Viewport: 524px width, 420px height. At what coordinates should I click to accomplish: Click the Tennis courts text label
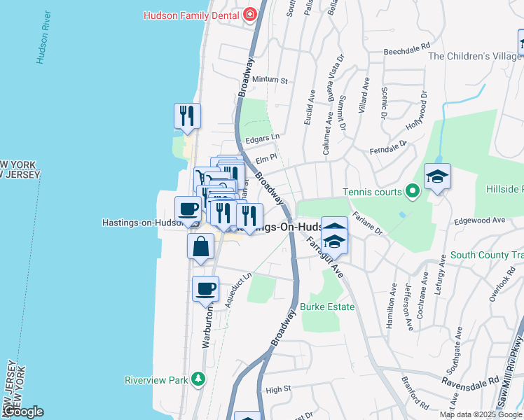[x=372, y=192]
